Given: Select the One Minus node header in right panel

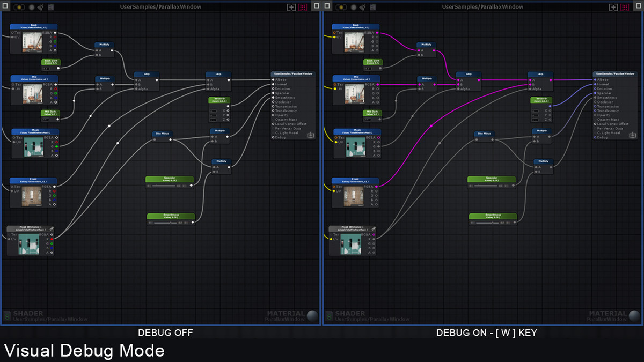Looking at the screenshot, I should click(484, 134).
